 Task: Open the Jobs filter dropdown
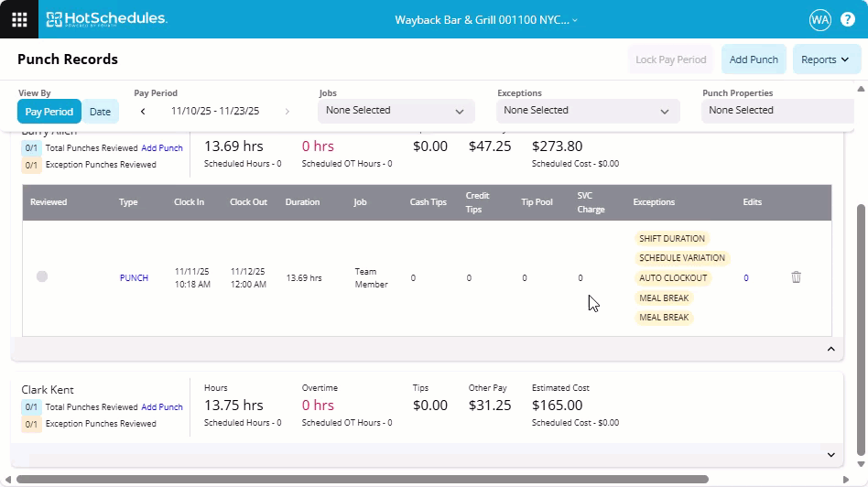tap(396, 111)
